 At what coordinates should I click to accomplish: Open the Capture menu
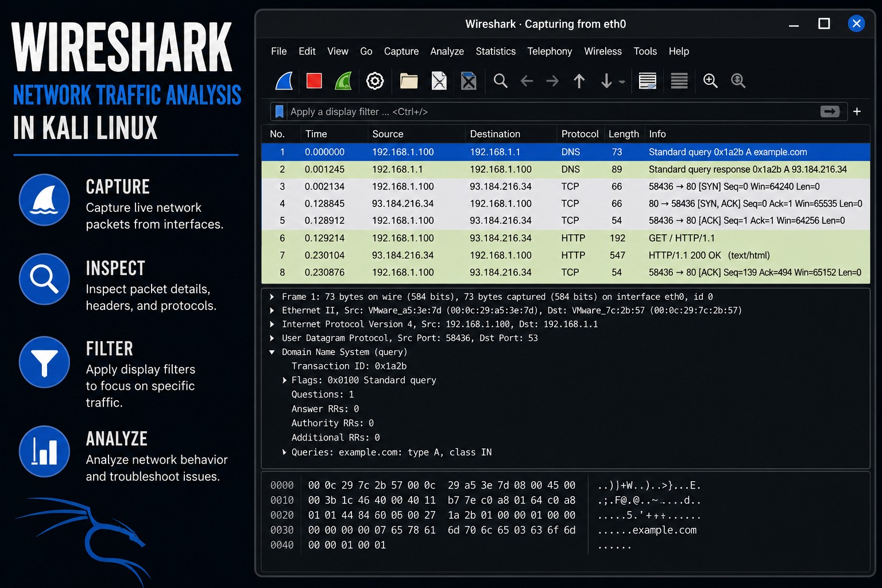pos(401,52)
